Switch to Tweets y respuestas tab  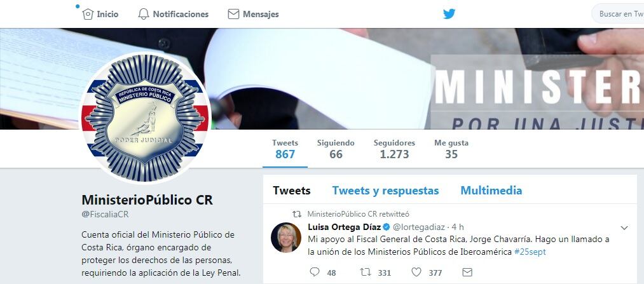[385, 191]
